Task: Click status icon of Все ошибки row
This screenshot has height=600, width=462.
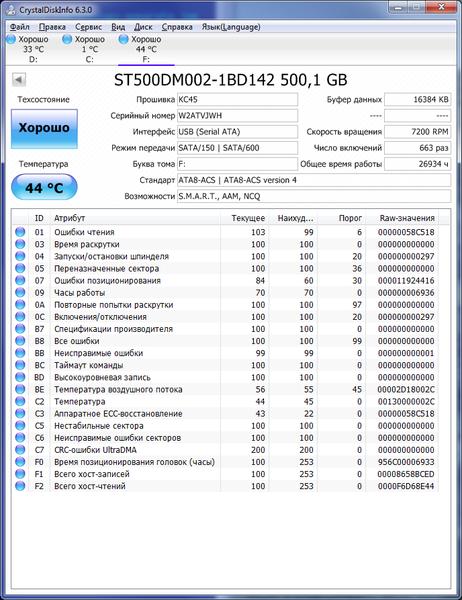Action: pos(20,341)
